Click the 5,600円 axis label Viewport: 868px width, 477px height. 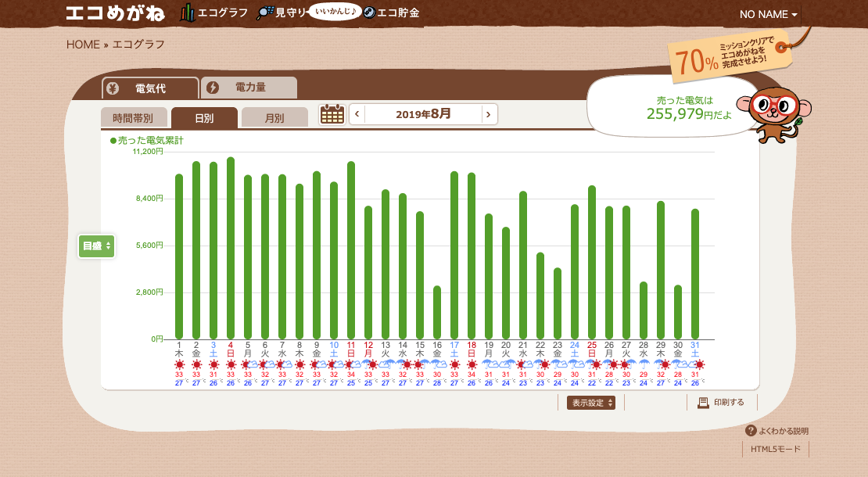(149, 245)
